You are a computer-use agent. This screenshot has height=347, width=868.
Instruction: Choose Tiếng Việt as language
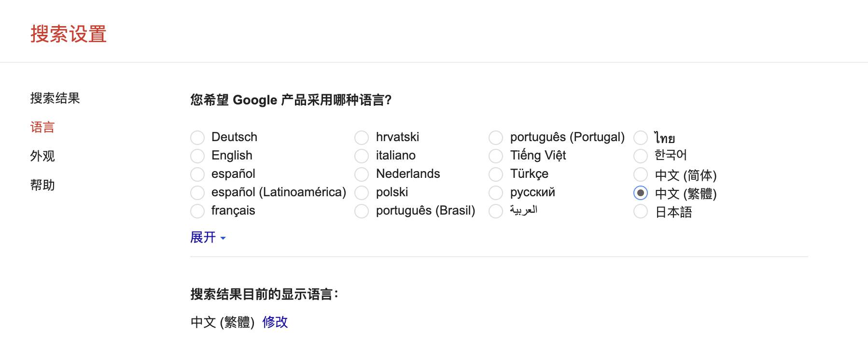pos(496,156)
